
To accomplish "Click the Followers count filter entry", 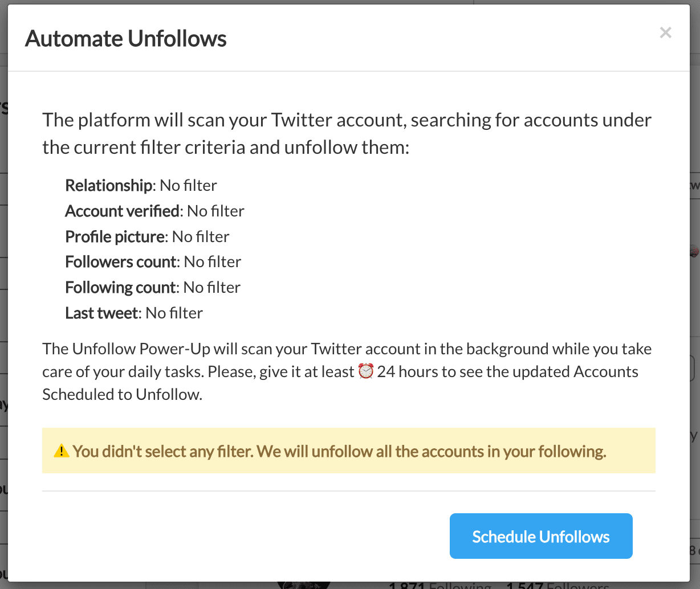I will pyautogui.click(x=153, y=261).
